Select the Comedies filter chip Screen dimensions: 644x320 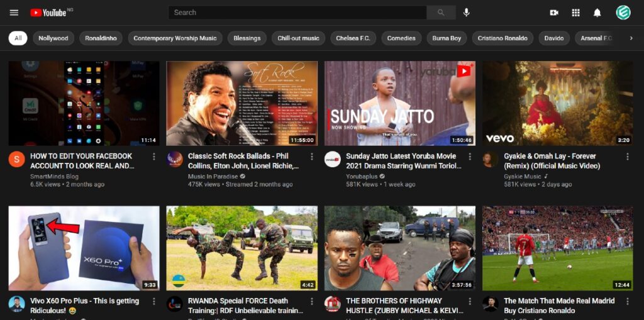pos(401,38)
